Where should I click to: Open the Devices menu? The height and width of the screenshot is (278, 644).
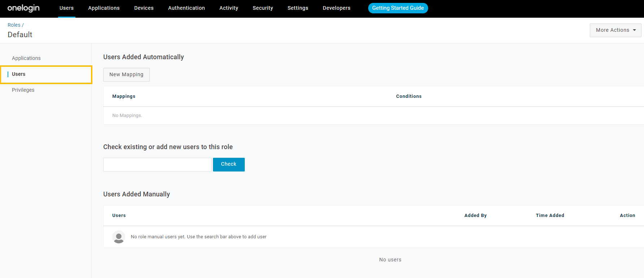tap(144, 8)
